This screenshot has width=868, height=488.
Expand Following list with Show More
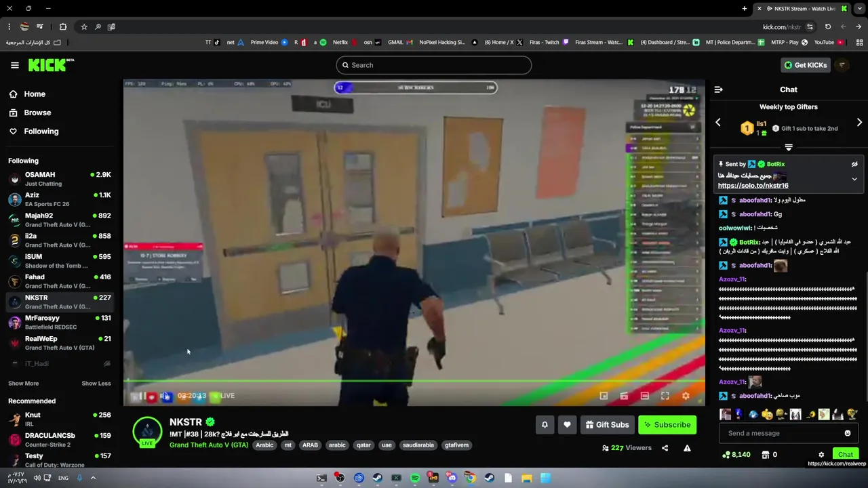24,384
